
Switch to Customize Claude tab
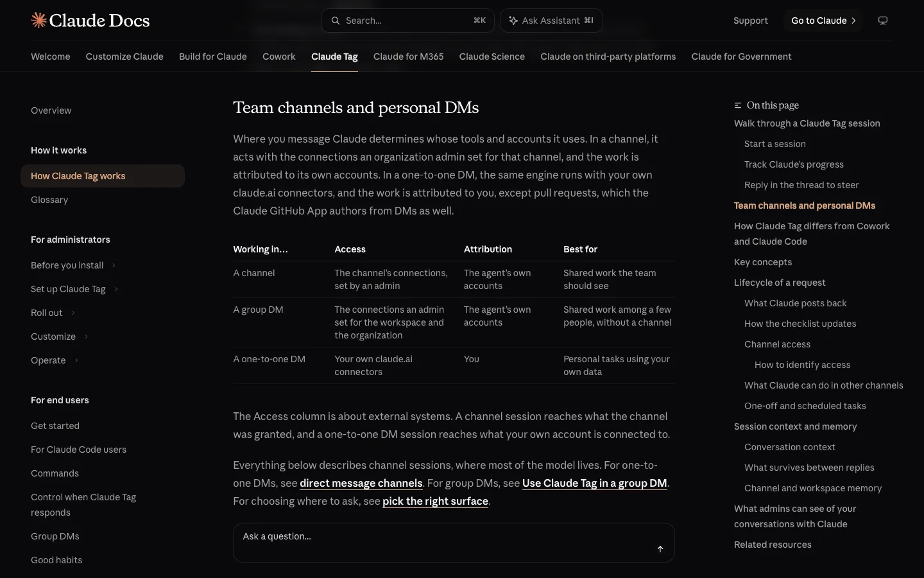click(124, 57)
